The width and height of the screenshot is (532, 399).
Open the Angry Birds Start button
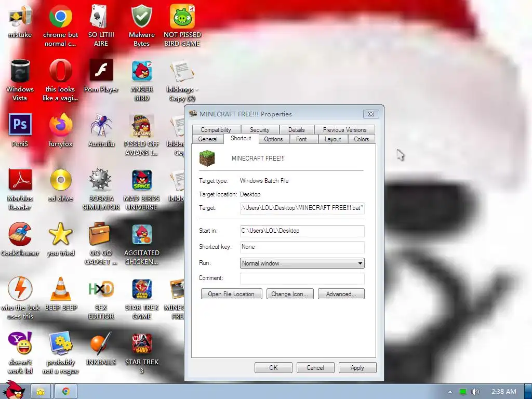[x=14, y=390]
